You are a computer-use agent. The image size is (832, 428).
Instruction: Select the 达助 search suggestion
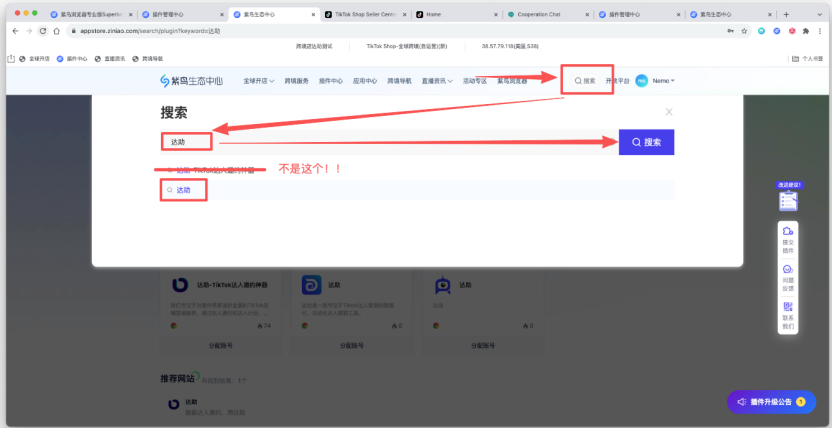point(185,189)
